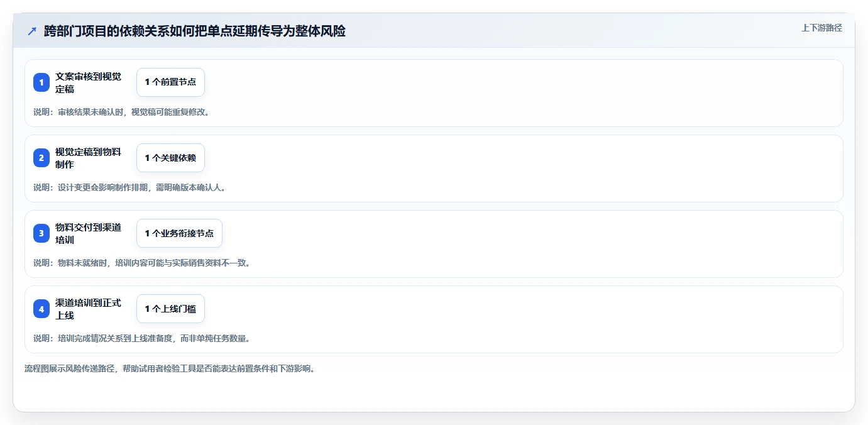The image size is (868, 425).
Task: Click the 上下游路径 label in header
Action: point(821,28)
